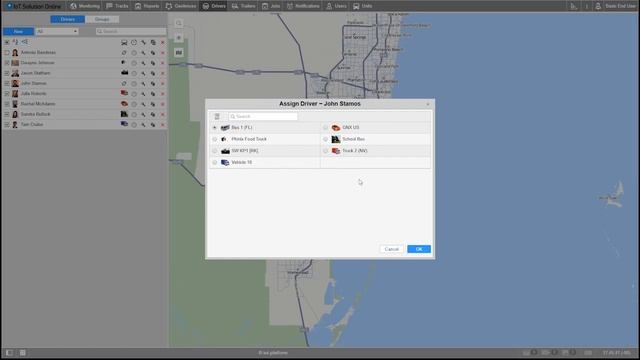Click the middle map tool button
Screen dimensions: 640x360
tap(179, 38)
